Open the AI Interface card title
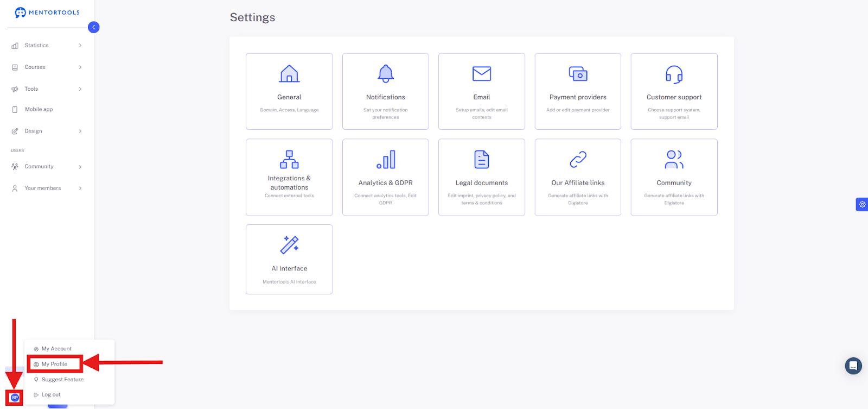The image size is (868, 409). (289, 268)
